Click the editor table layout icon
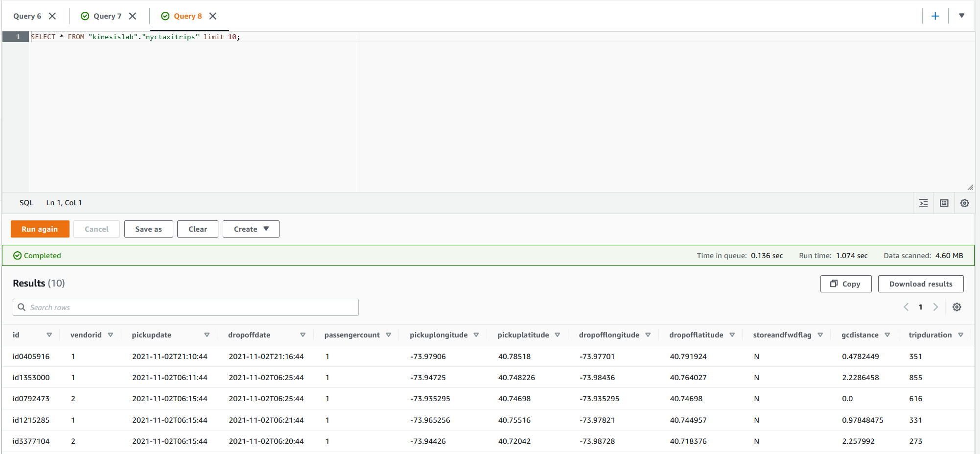 pos(944,203)
